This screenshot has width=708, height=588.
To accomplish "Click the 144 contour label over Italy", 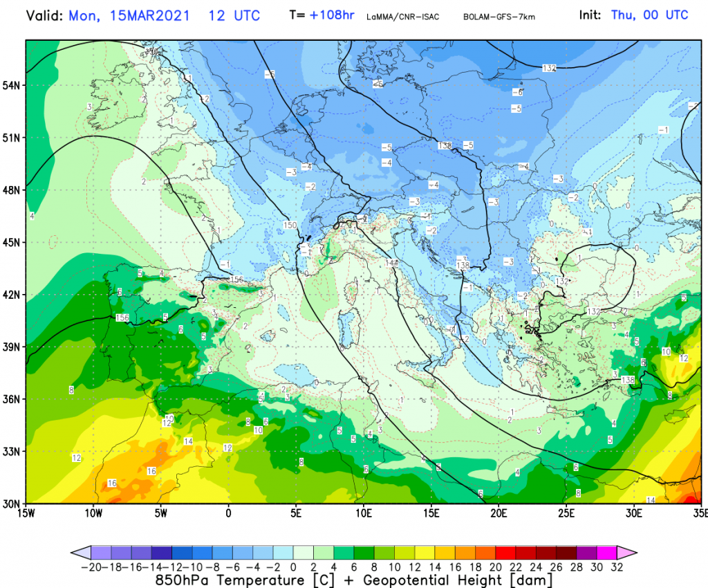I will 393,263.
